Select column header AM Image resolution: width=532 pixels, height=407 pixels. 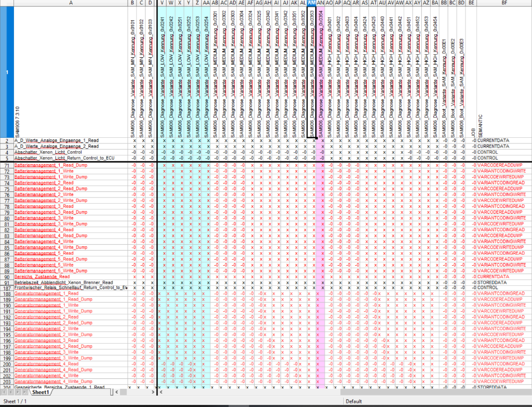(x=311, y=3)
